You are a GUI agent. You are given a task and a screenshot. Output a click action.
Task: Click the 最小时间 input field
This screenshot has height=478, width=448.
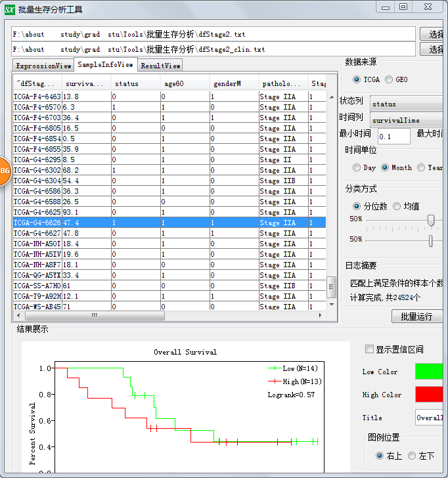[x=394, y=137]
